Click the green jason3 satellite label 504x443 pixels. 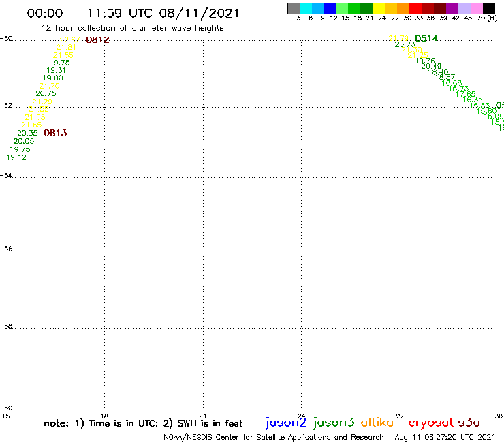334,423
